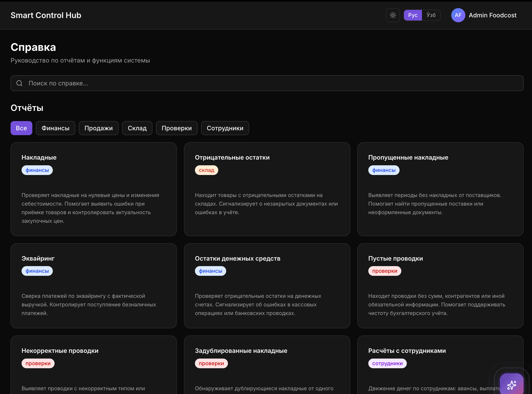This screenshot has height=394, width=532.
Task: Click the Накладные card description text
Action: click(x=90, y=208)
